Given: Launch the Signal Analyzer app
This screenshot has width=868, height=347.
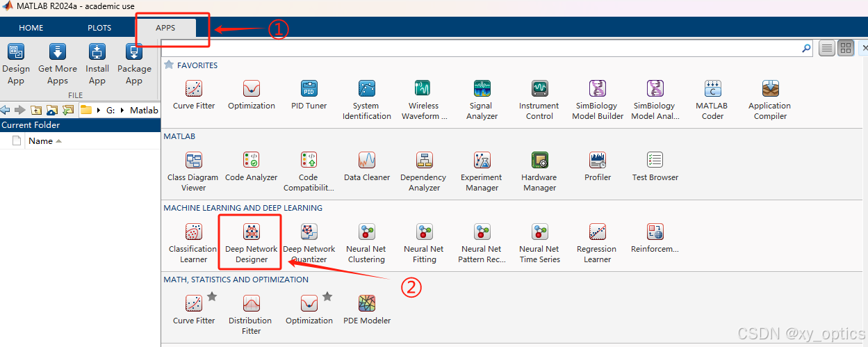Looking at the screenshot, I should (482, 99).
